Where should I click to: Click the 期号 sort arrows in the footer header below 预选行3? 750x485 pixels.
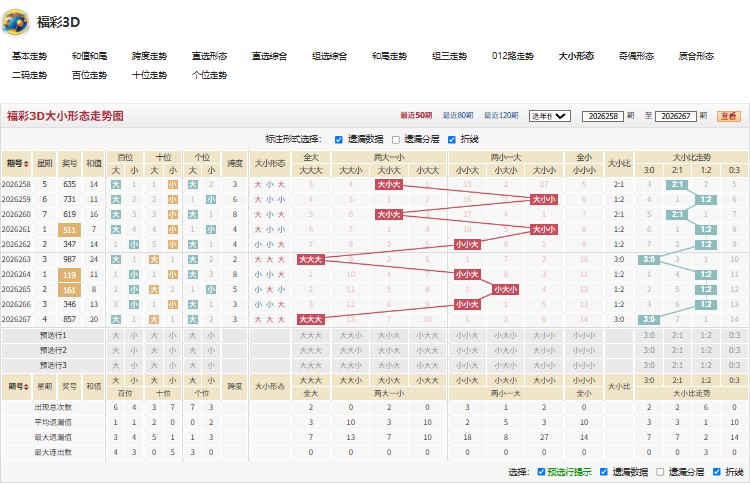[x=26, y=386]
